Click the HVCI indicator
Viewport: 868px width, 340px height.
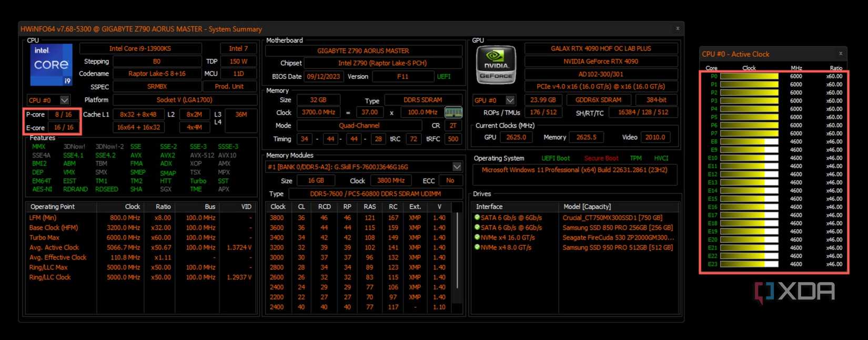(x=661, y=158)
